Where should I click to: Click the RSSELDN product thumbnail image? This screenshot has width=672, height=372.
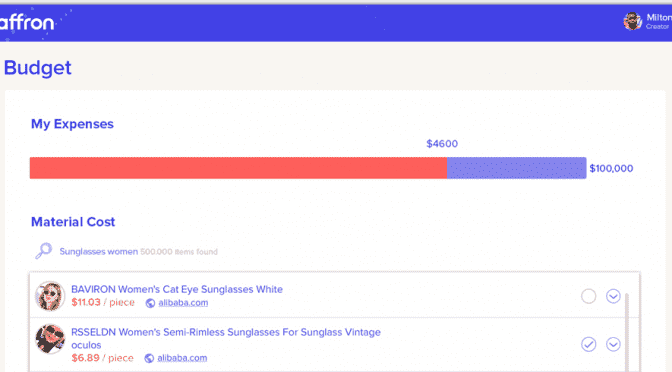click(50, 339)
